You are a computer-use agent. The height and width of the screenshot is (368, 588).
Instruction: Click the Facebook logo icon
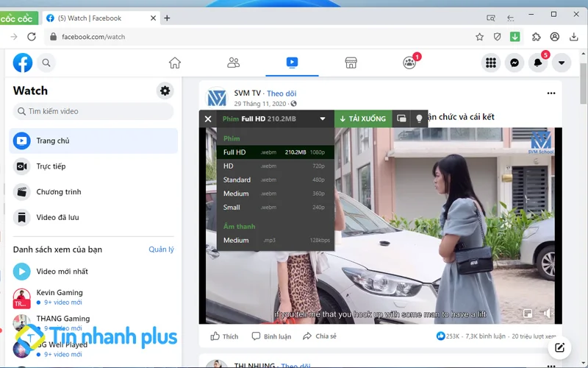pos(23,63)
